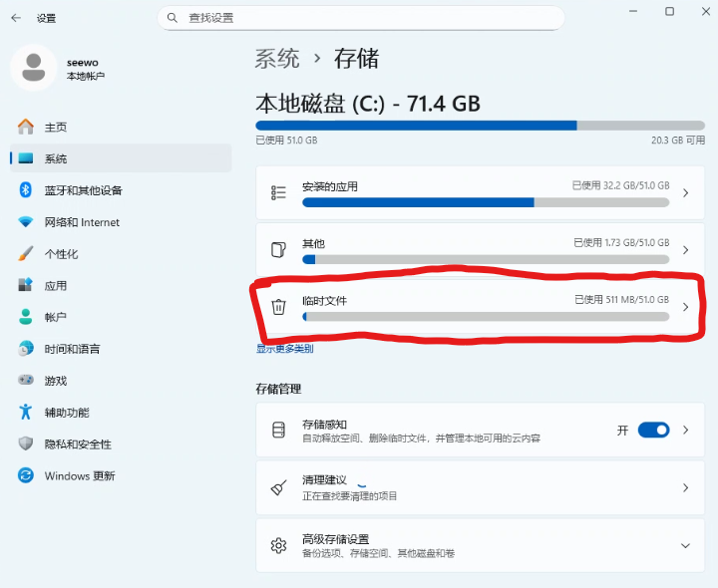Click the personalization paintbrush icon
718x588 pixels.
pyautogui.click(x=26, y=253)
